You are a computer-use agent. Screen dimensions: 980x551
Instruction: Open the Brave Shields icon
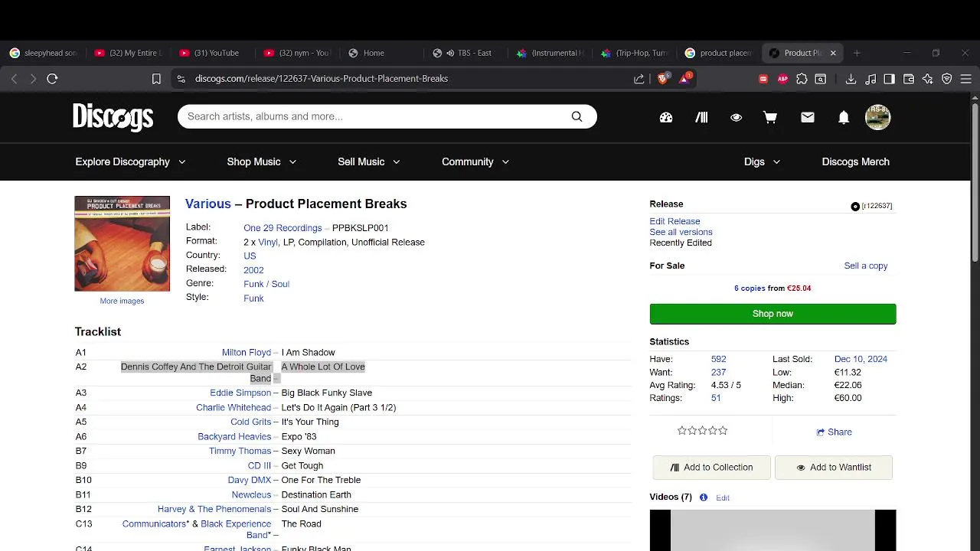tap(663, 78)
